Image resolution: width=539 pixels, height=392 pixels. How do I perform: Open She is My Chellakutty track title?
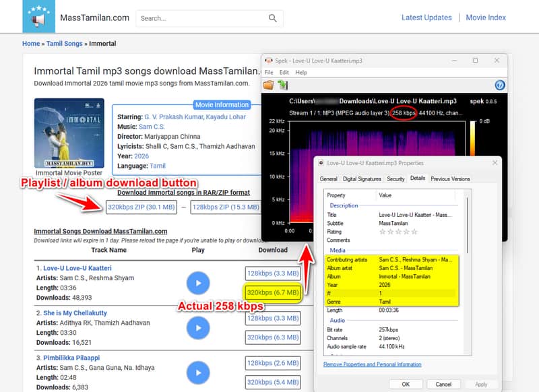point(75,313)
